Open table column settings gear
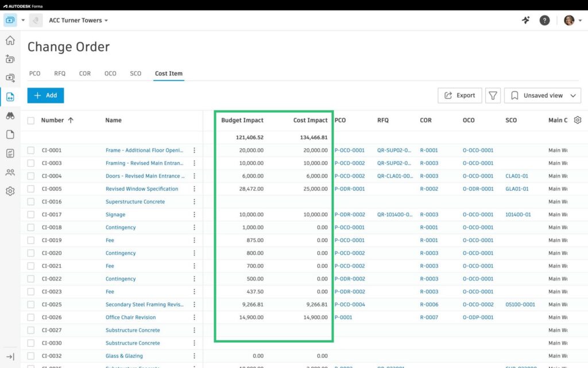This screenshot has width=588, height=368. tap(578, 120)
